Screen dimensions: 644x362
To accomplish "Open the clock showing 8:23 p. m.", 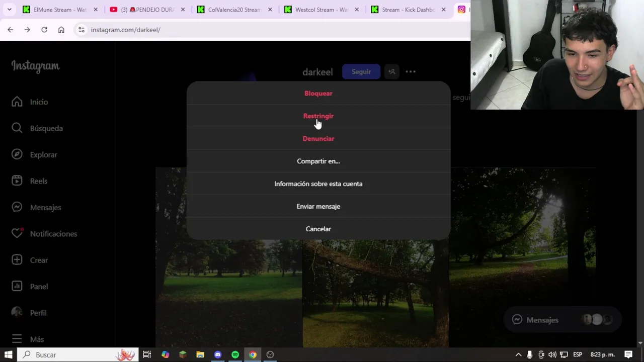I will coord(602,354).
